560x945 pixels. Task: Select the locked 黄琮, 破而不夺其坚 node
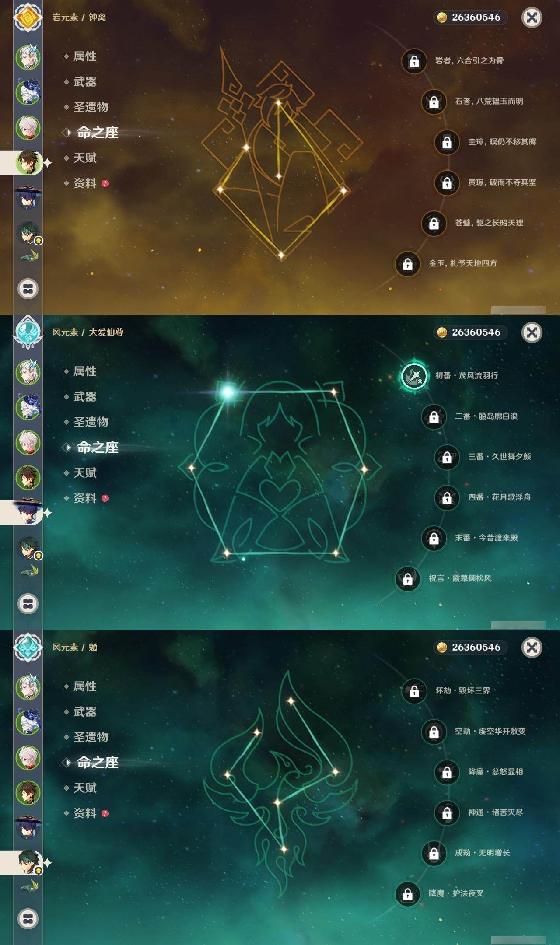click(447, 182)
